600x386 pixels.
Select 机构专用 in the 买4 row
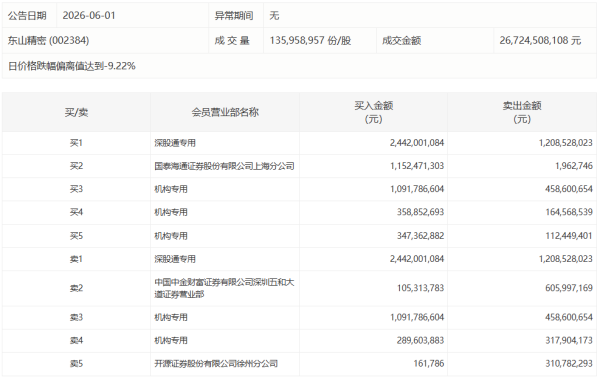click(x=171, y=212)
